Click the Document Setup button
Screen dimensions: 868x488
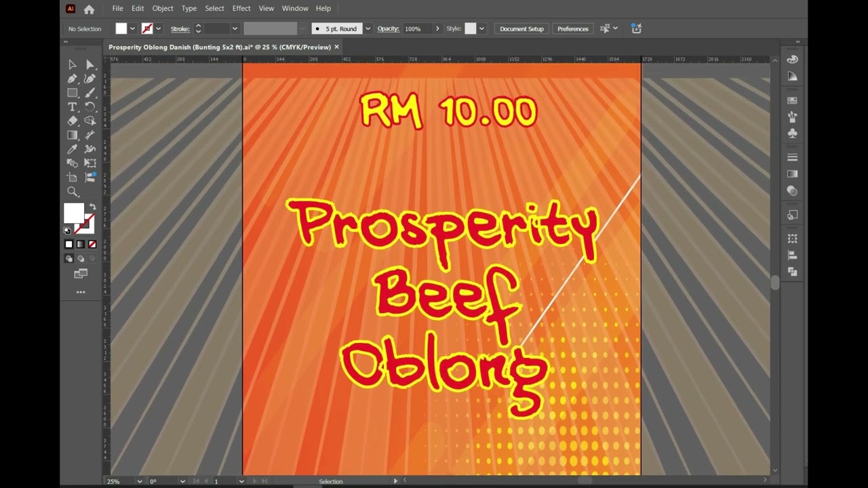[521, 28]
